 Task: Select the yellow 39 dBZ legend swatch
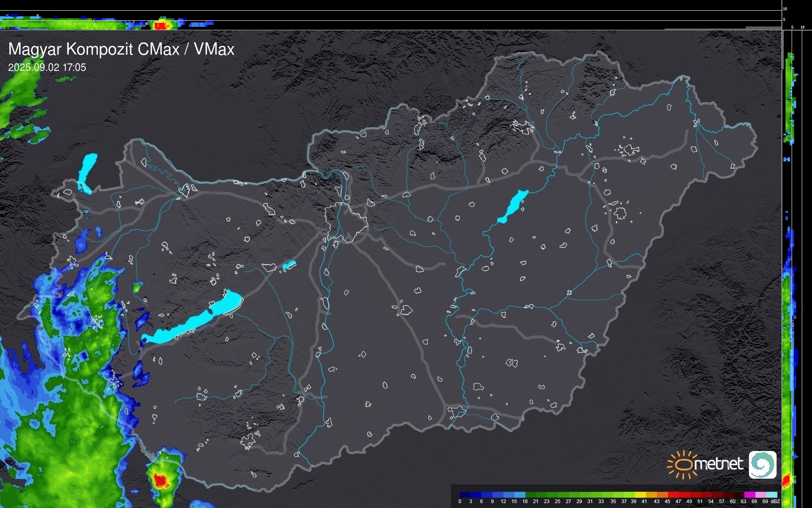pyautogui.click(x=640, y=495)
